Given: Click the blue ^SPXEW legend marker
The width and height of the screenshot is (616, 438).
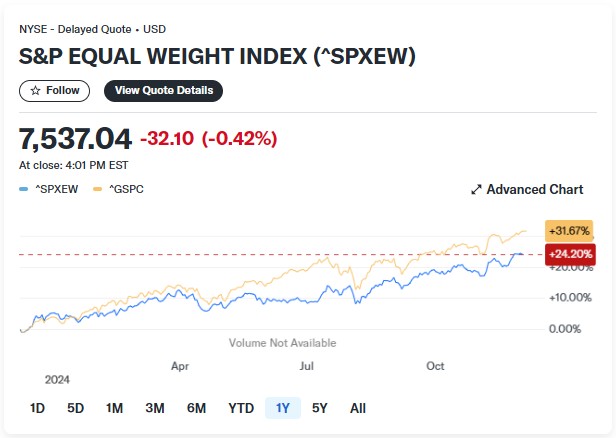Looking at the screenshot, I should pyautogui.click(x=23, y=188).
